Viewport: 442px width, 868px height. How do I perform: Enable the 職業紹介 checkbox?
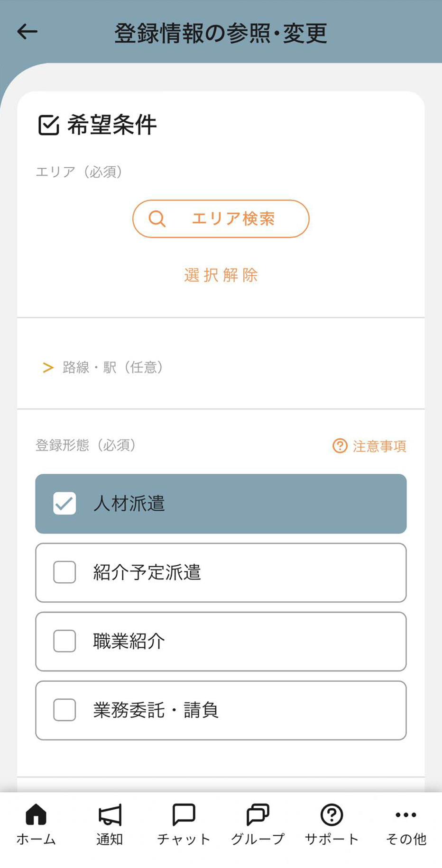point(64,641)
